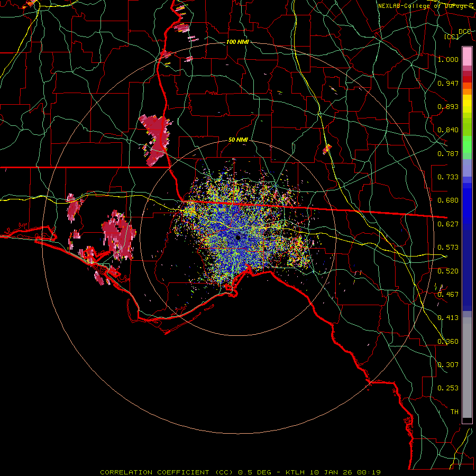Click the 0.680 legend value

(448, 200)
